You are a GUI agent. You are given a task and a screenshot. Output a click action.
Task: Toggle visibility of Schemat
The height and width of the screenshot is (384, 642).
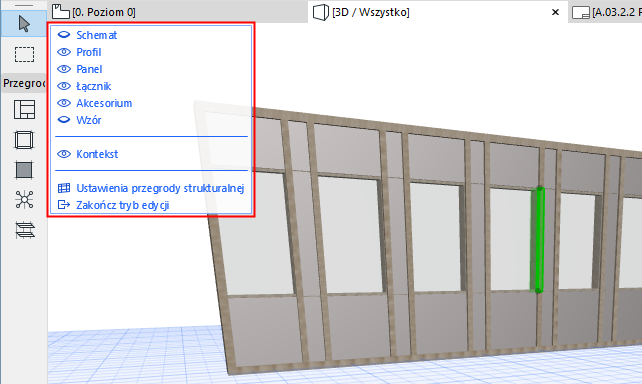[x=64, y=35]
